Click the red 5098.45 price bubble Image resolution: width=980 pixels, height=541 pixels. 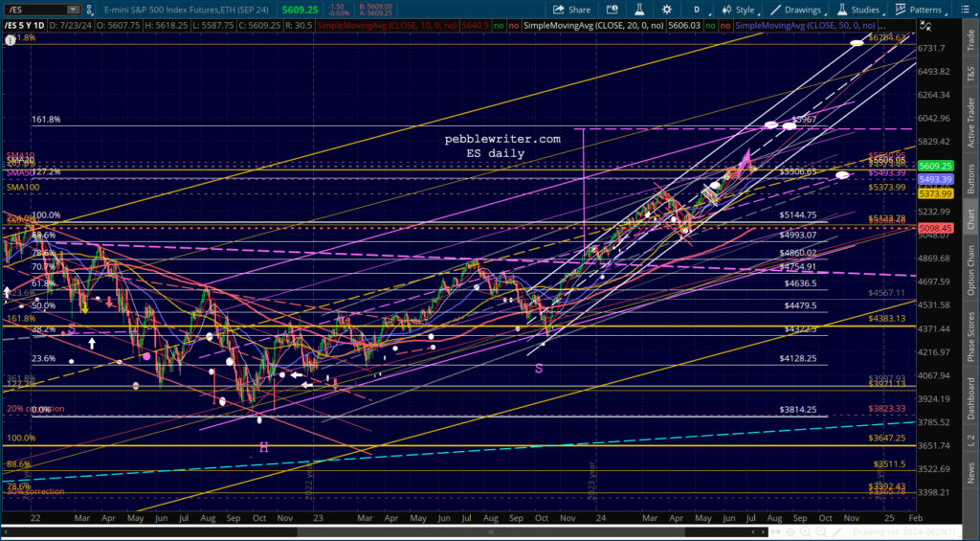[x=935, y=228]
